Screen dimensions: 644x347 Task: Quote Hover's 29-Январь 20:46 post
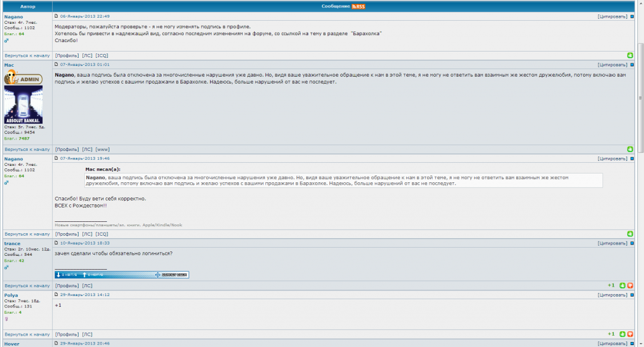point(613,344)
